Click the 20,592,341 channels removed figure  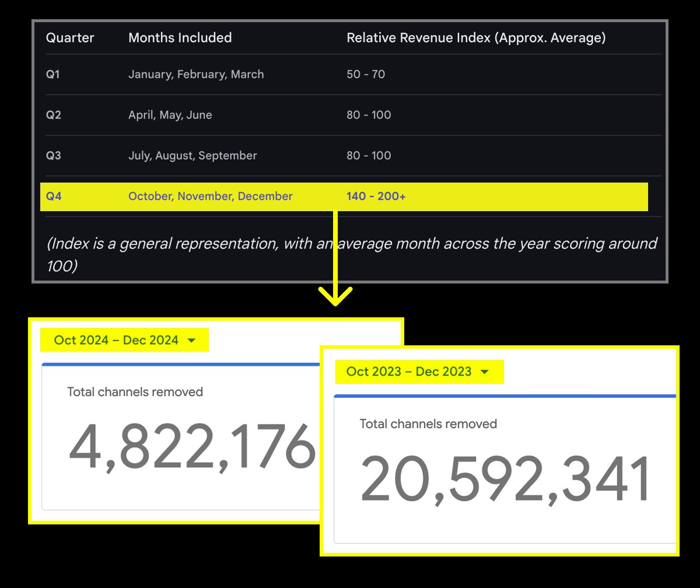(505, 480)
